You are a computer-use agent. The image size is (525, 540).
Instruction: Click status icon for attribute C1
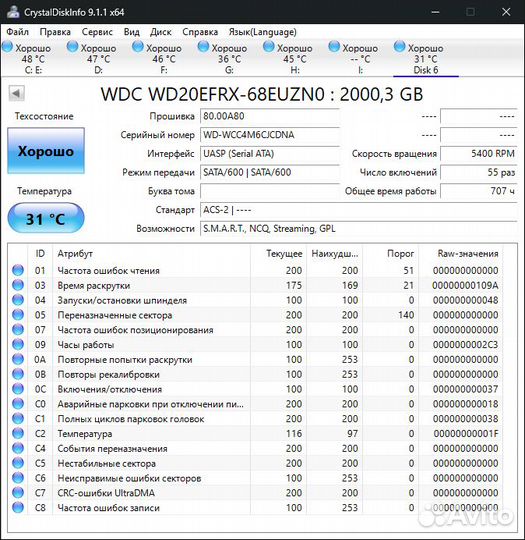(18, 418)
